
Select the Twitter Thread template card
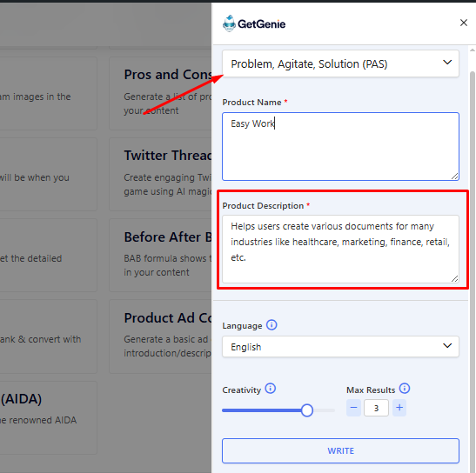click(160, 174)
